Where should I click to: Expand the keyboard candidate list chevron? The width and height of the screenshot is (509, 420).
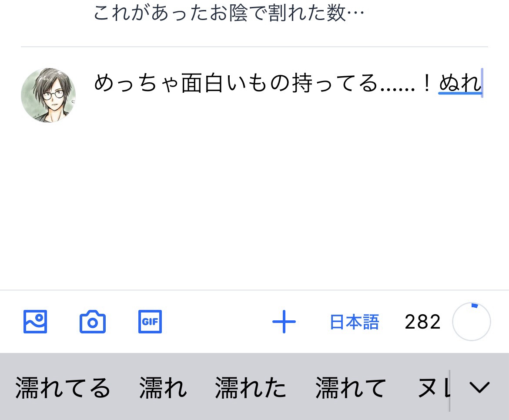tap(479, 387)
